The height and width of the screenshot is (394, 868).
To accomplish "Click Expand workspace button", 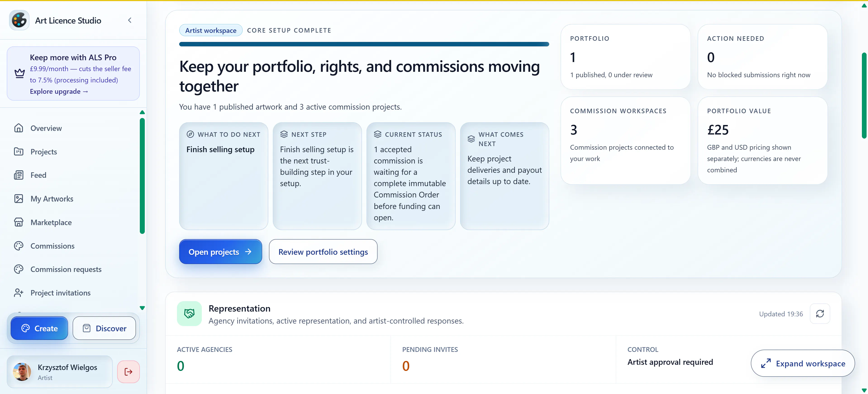I will point(803,363).
